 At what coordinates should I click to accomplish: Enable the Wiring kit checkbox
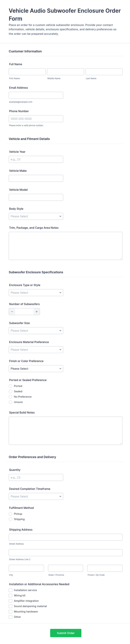click(10, 596)
